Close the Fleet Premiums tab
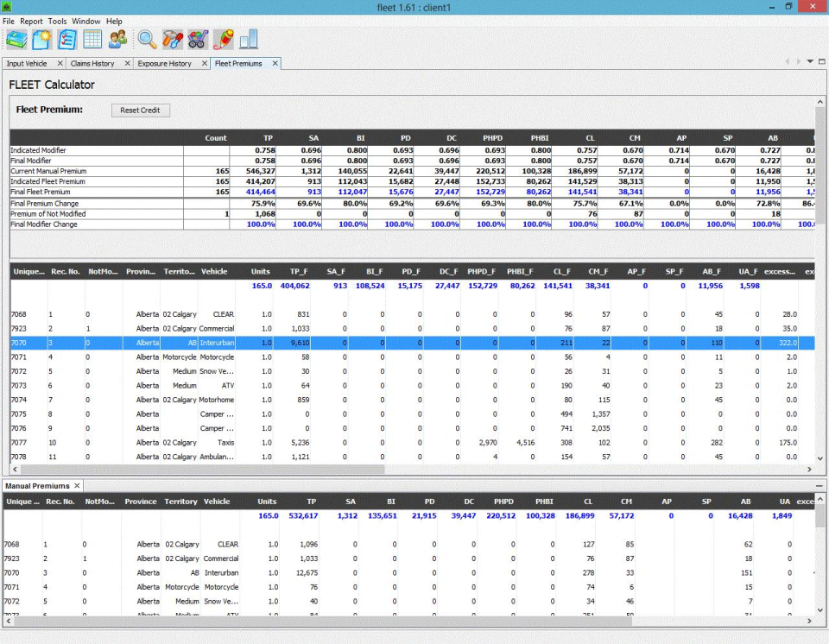Viewport: 829px width, 644px height. coord(275,63)
